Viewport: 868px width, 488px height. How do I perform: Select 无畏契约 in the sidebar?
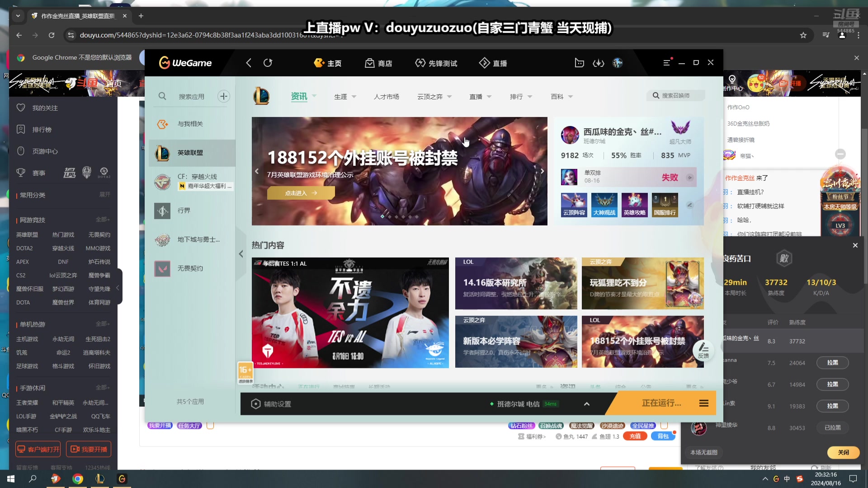tap(192, 268)
